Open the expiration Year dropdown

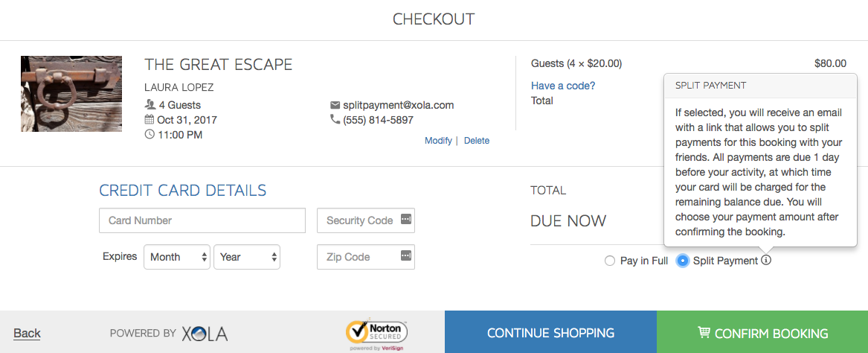tap(247, 257)
